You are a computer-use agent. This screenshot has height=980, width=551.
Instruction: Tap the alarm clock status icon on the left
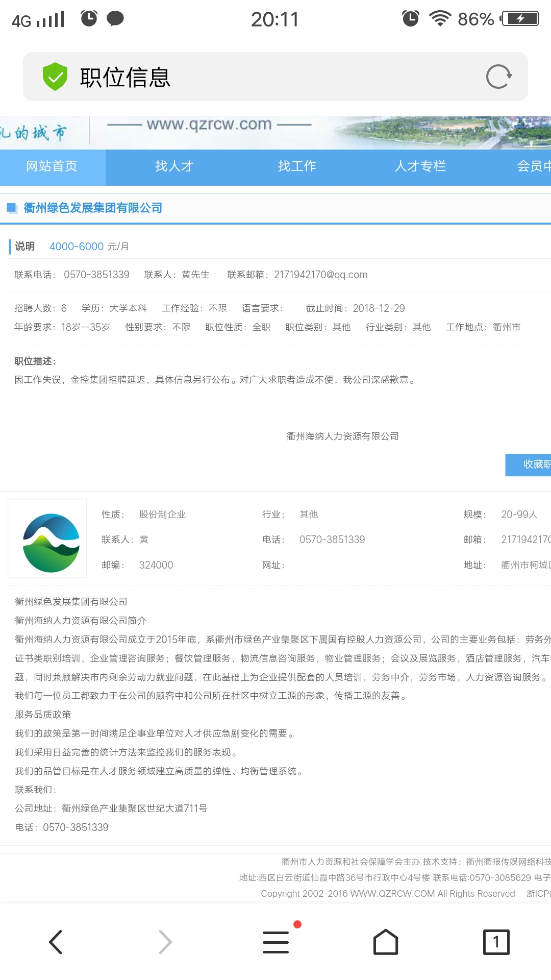pyautogui.click(x=89, y=18)
